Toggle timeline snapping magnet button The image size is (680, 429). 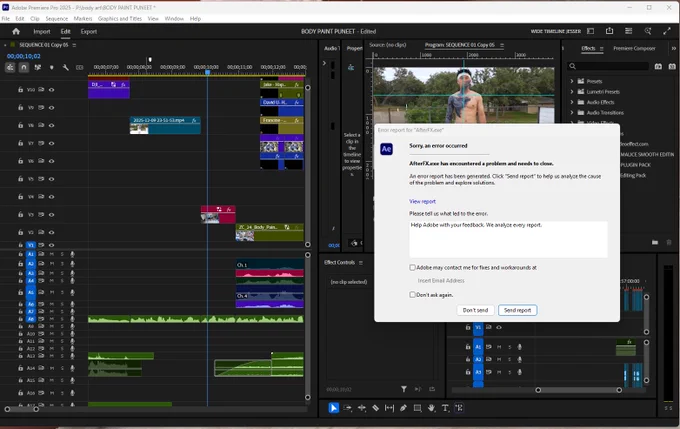pyautogui.click(x=24, y=67)
